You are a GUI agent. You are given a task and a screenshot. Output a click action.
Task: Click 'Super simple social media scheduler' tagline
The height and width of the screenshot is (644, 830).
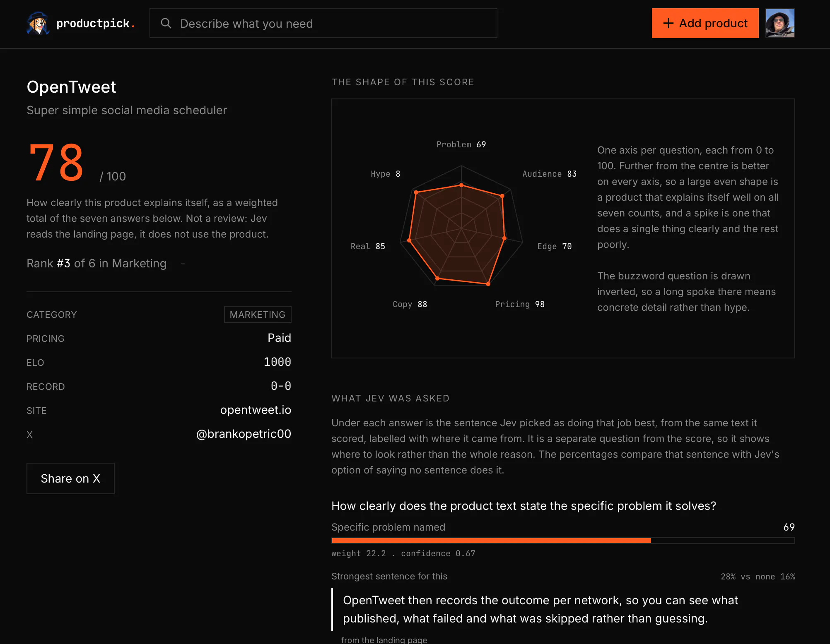click(127, 111)
